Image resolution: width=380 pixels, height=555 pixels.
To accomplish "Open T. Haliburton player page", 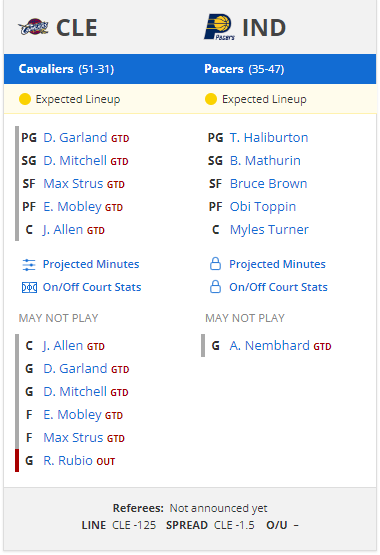I will click(x=269, y=137).
